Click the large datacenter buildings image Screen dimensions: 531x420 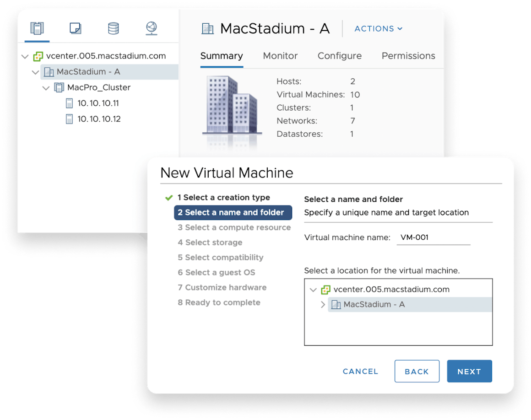tap(232, 106)
